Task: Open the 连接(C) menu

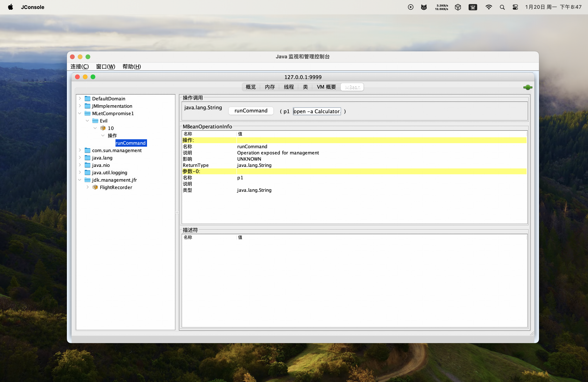Action: click(x=80, y=67)
